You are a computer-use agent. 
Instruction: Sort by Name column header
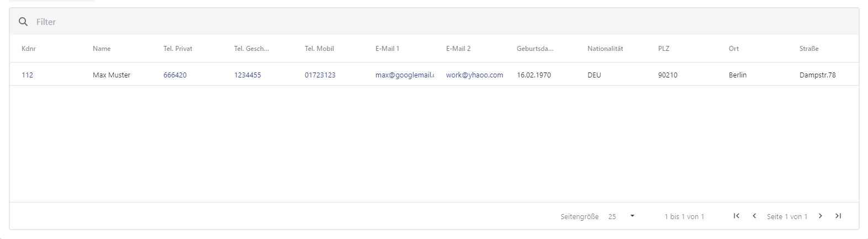102,49
